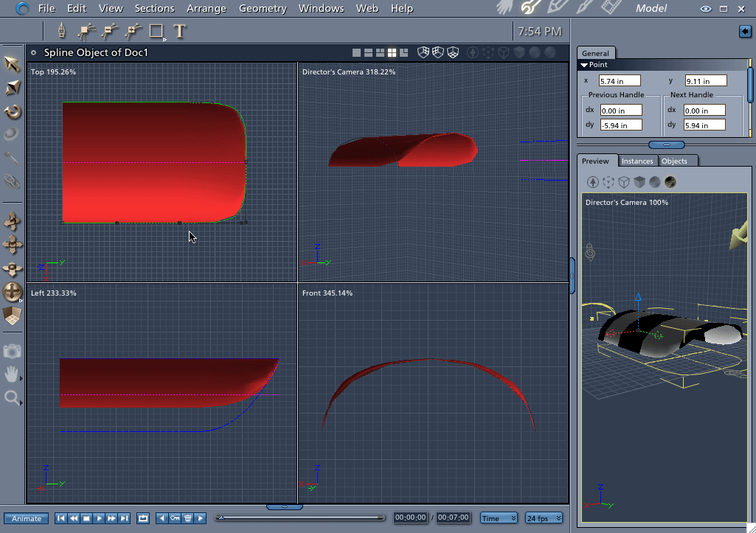Click the x coordinate field for Point
The height and width of the screenshot is (533, 756).
point(620,81)
